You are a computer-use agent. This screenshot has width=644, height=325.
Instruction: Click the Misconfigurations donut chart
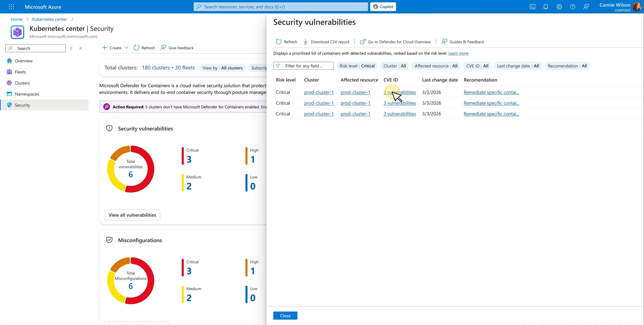click(131, 281)
